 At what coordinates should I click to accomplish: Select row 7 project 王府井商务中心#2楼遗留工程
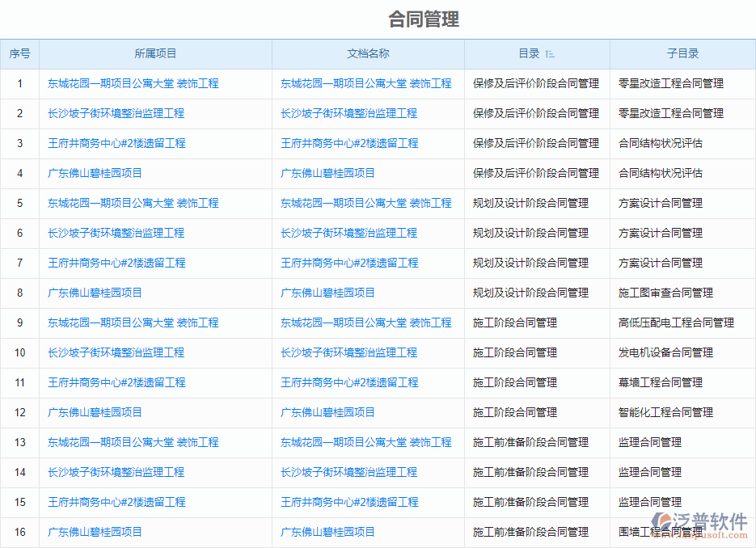[x=120, y=263]
